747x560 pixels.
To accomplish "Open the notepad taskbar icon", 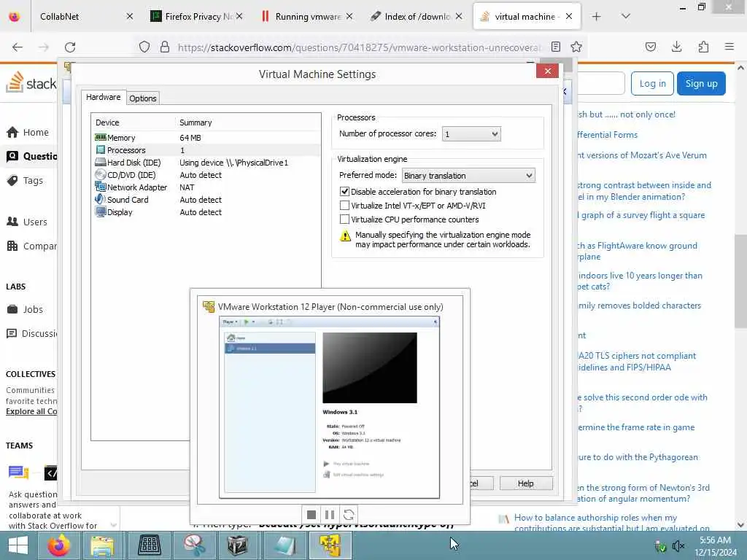I will point(285,545).
